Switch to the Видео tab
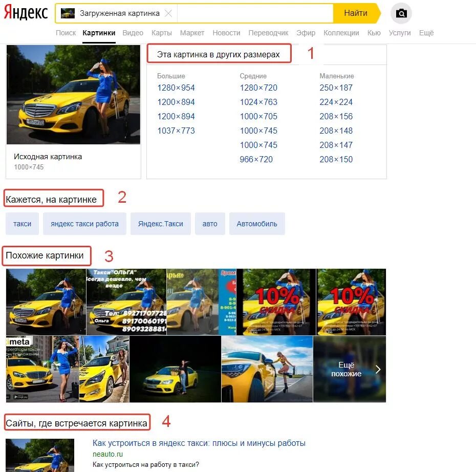The height and width of the screenshot is (472, 476). (133, 33)
